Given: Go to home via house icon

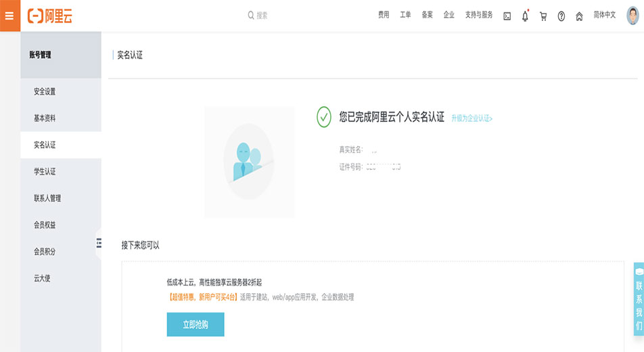Looking at the screenshot, I should point(579,16).
